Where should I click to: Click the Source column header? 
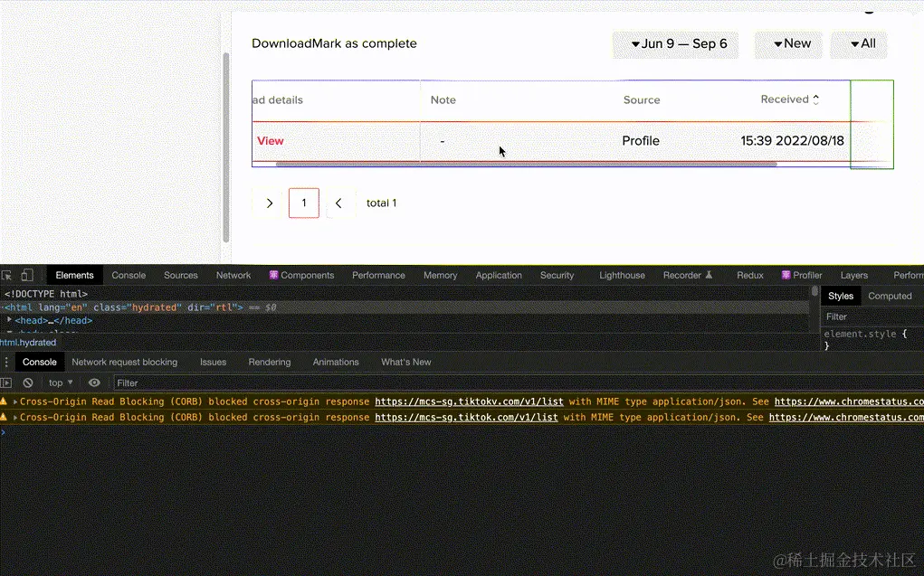pos(642,100)
